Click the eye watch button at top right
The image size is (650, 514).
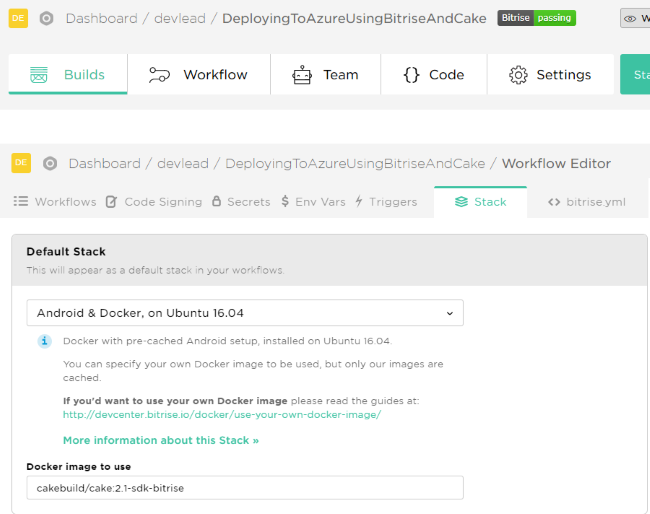click(x=635, y=18)
